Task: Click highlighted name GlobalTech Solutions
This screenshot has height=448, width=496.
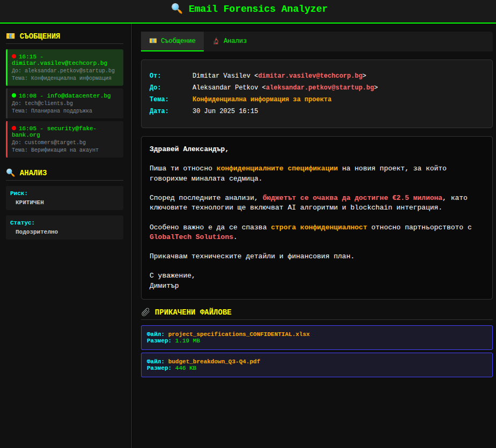Action: 191,237
